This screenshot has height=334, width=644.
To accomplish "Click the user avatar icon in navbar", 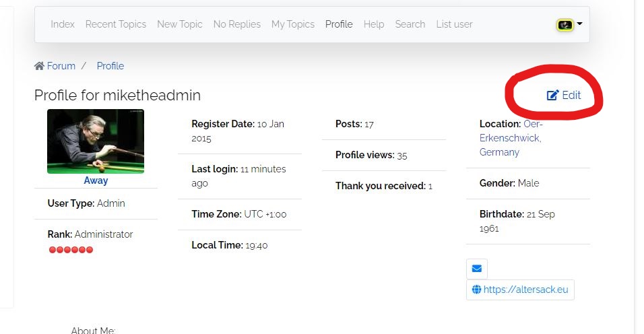I will 565,25.
